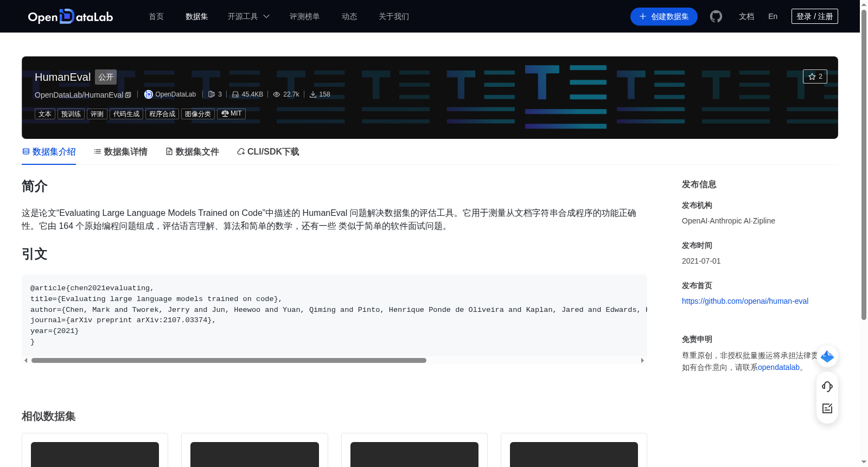
Task: Click the 45.4KB dataset size icon
Action: 235,94
